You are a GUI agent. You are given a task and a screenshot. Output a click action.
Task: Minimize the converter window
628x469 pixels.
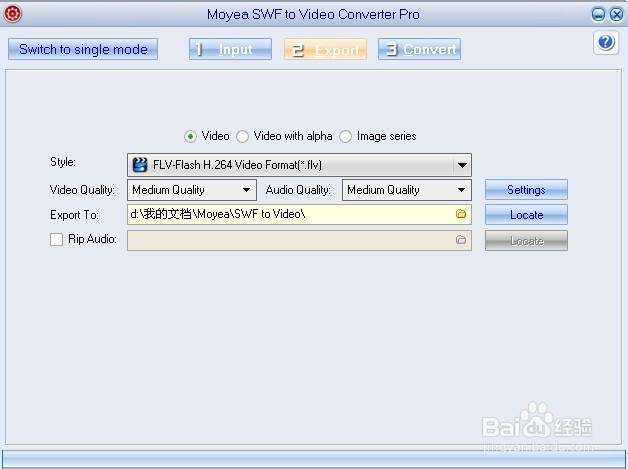(x=598, y=15)
